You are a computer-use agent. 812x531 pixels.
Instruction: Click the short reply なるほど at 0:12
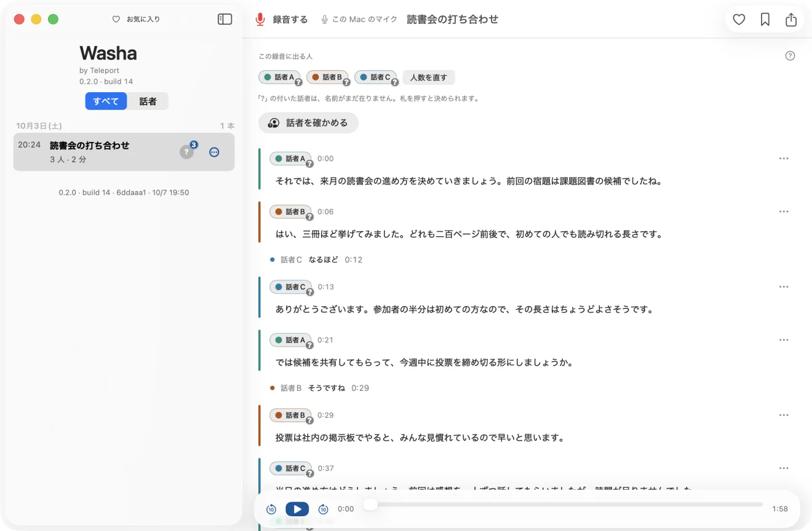point(324,260)
